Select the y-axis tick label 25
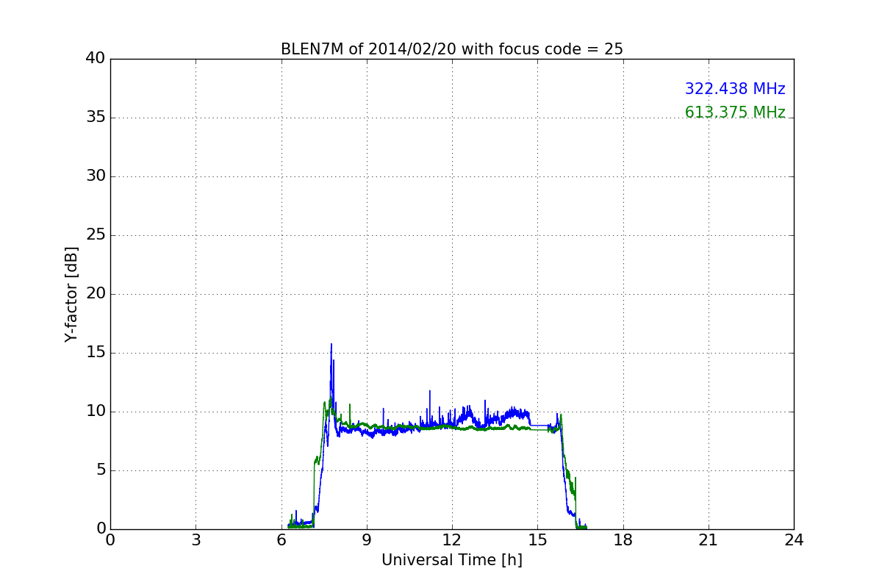 [x=96, y=235]
